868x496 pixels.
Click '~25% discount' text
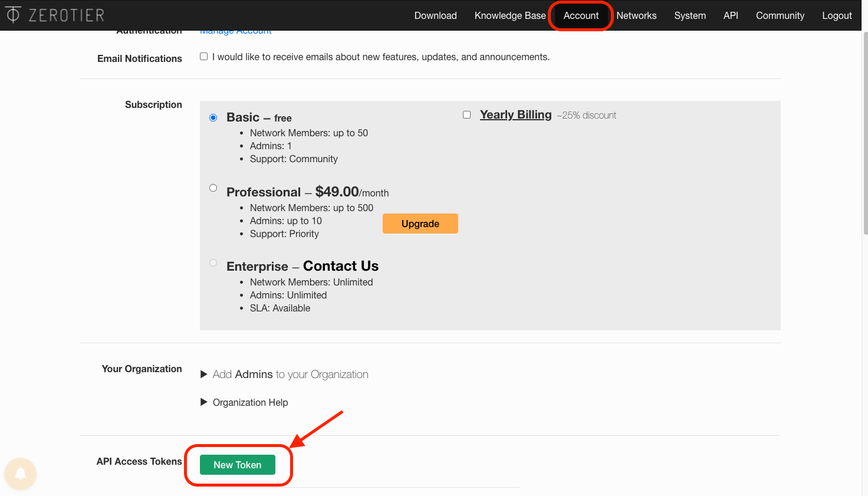pyautogui.click(x=586, y=115)
